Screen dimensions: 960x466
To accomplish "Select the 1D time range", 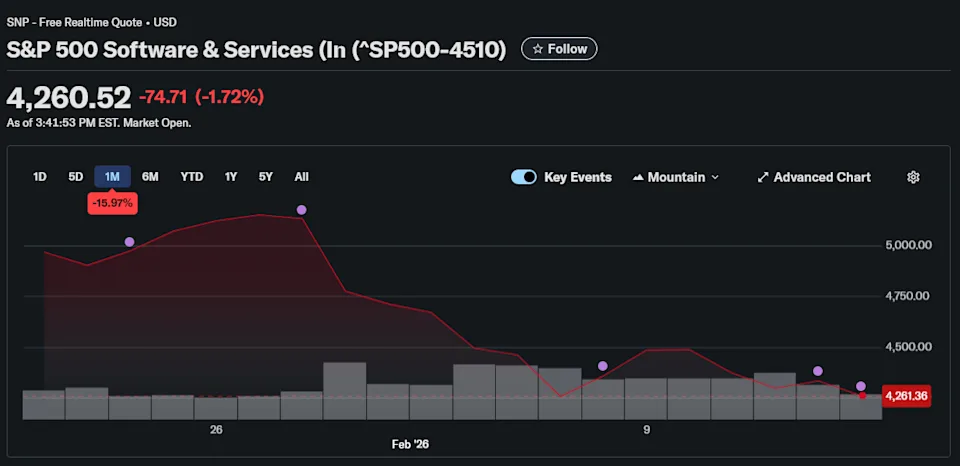I will pos(40,177).
